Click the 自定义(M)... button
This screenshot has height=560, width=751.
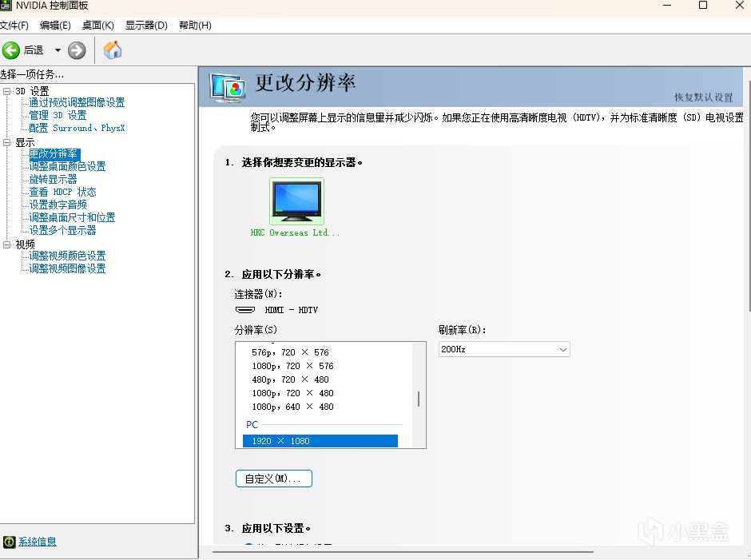coord(274,479)
